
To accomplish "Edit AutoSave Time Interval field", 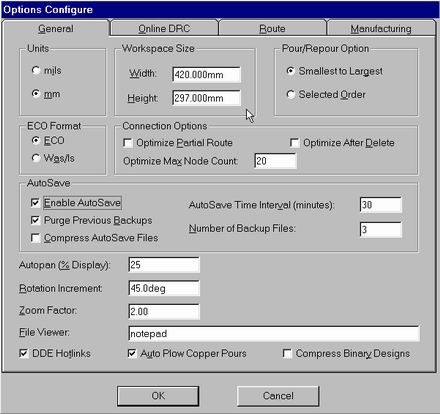I will [381, 205].
